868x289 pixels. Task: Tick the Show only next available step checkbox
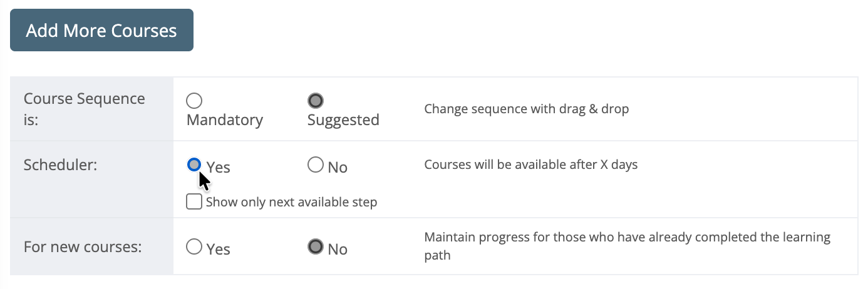194,202
